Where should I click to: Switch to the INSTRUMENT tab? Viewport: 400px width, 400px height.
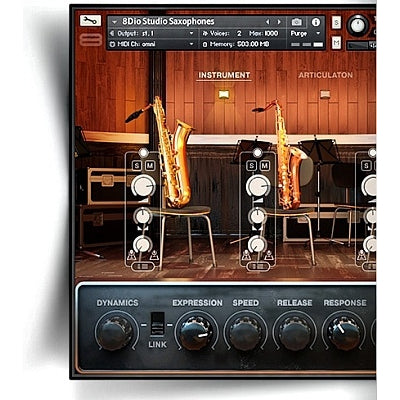(224, 75)
